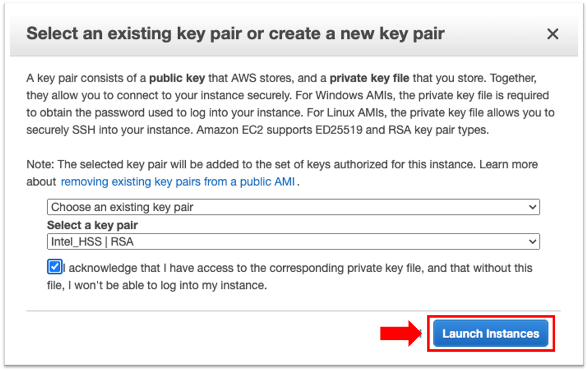
Task: Click the bold 'private key file' text
Action: 369,78
